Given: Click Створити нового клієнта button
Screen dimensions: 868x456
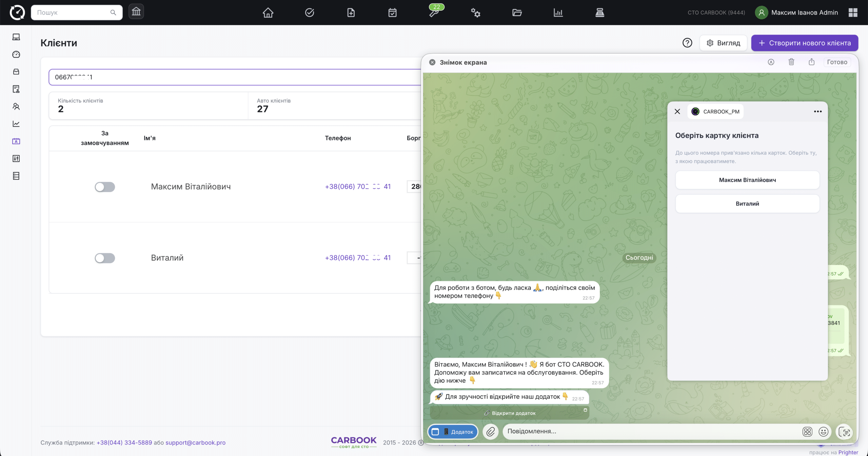Looking at the screenshot, I should pos(805,43).
